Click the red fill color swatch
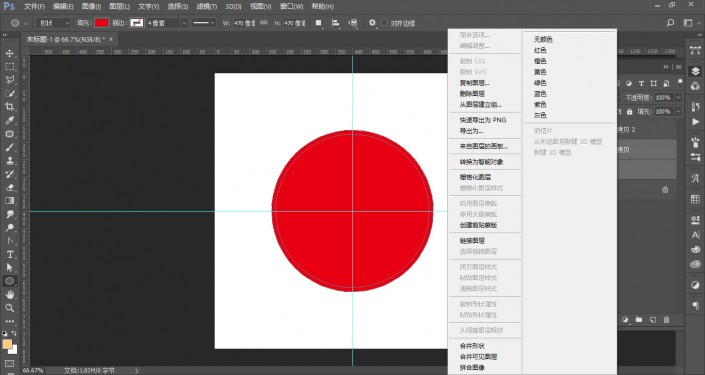 click(x=102, y=23)
